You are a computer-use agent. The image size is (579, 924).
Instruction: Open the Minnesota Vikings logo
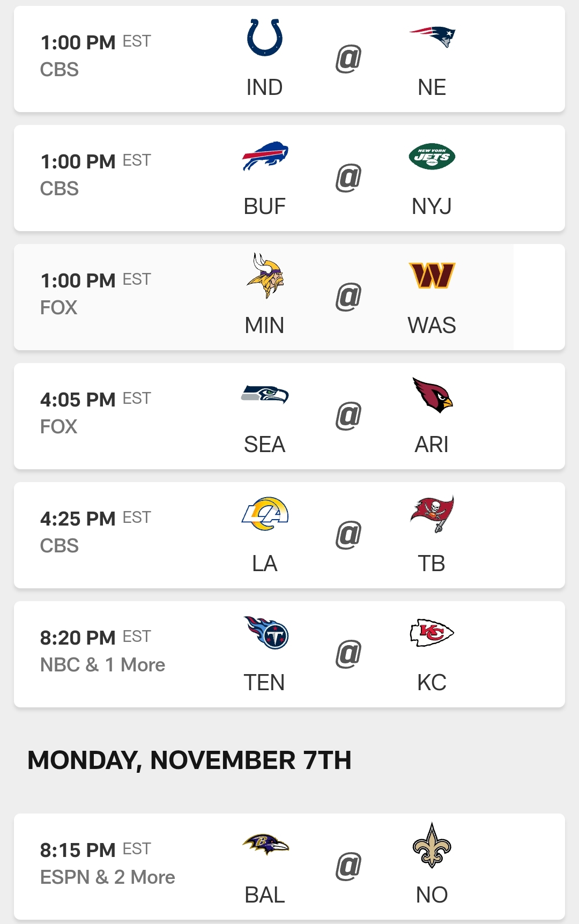265,275
